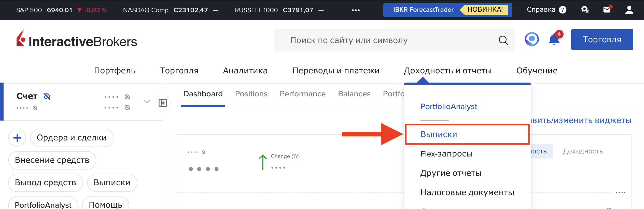
Task: Open the Справка help question mark
Action: click(563, 10)
